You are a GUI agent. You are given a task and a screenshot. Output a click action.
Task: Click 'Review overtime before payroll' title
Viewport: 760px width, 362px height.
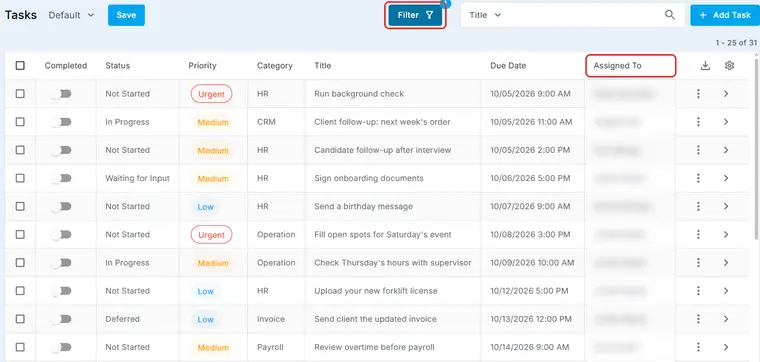click(374, 347)
